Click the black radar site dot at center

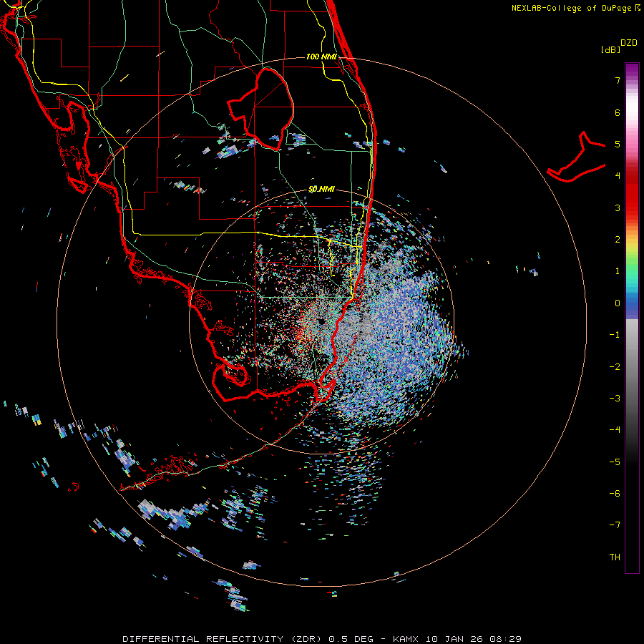[x=321, y=321]
